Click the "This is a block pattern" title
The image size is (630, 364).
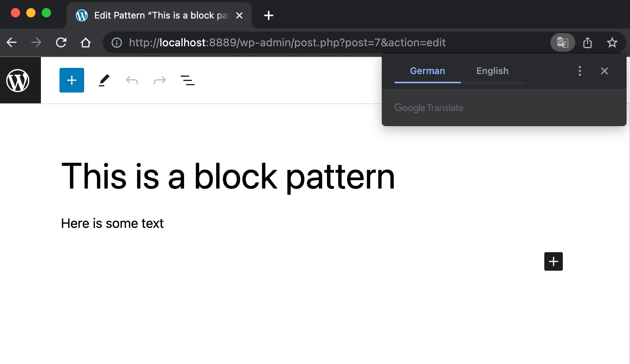click(x=228, y=177)
